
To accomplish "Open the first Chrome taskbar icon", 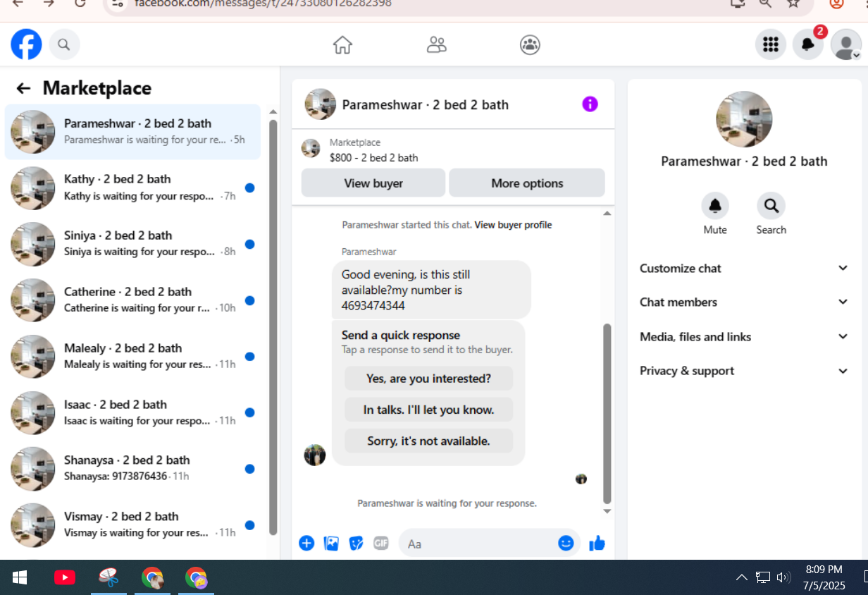I will [x=152, y=578].
